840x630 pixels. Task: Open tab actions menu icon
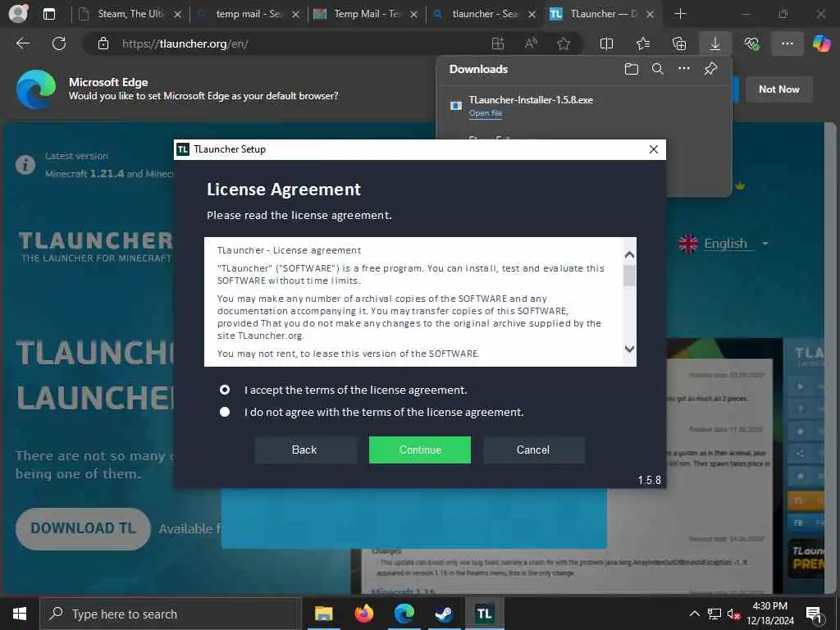[49, 14]
